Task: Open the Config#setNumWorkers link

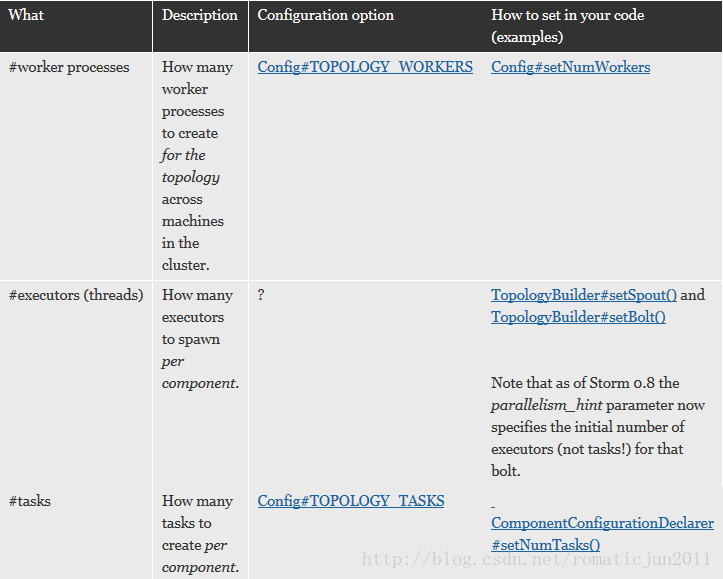Action: [570, 67]
